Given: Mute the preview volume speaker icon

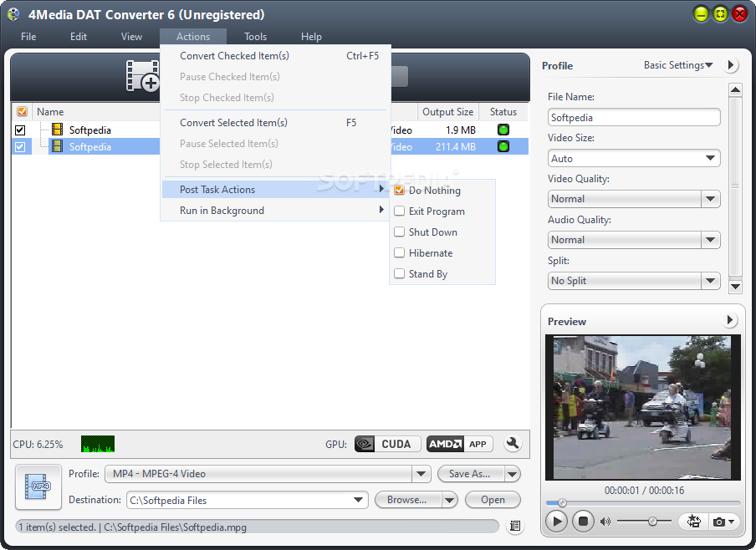Looking at the screenshot, I should coord(605,521).
